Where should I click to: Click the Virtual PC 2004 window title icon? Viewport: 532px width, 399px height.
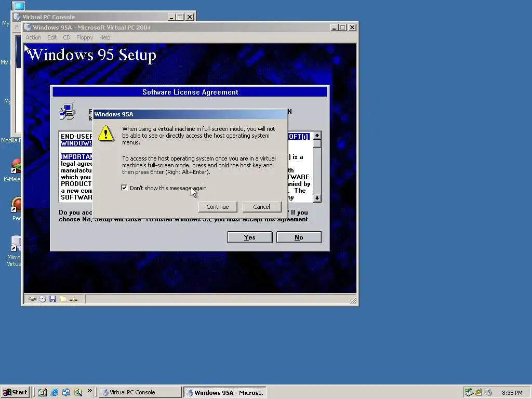point(28,28)
